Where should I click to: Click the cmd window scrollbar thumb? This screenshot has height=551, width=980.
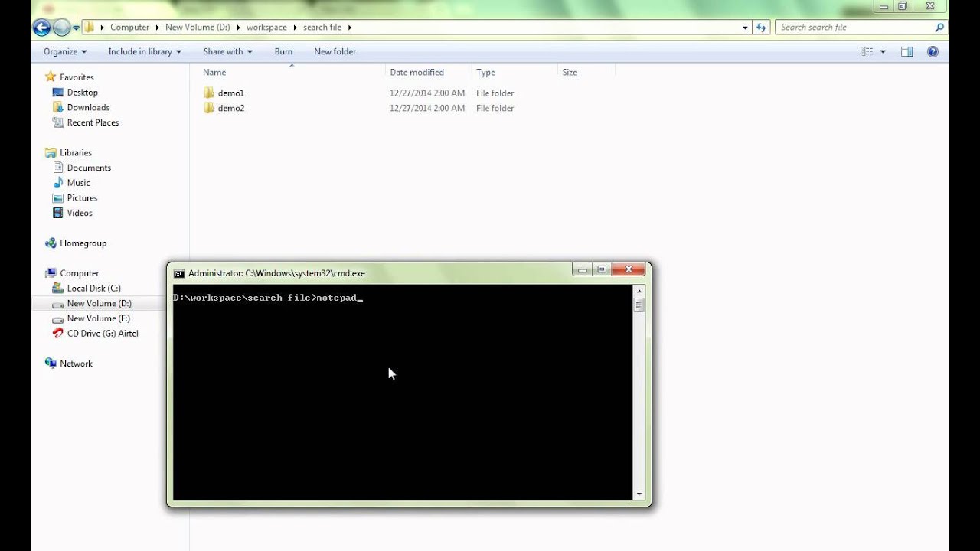tap(639, 305)
